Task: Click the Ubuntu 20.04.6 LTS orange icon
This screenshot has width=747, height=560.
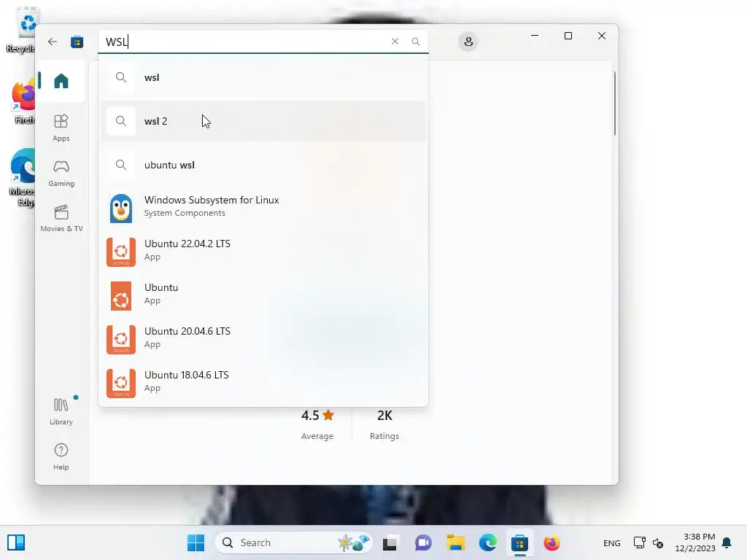Action: 121,340
